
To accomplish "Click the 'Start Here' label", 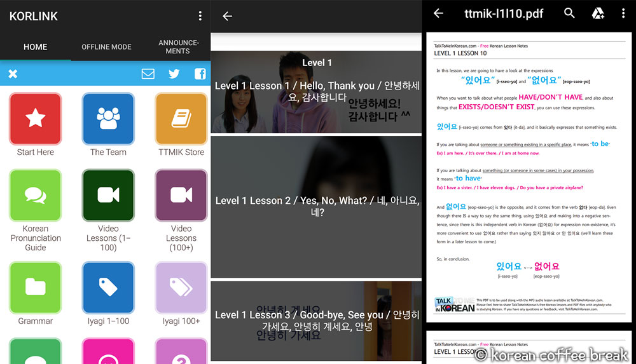I will click(x=35, y=152).
